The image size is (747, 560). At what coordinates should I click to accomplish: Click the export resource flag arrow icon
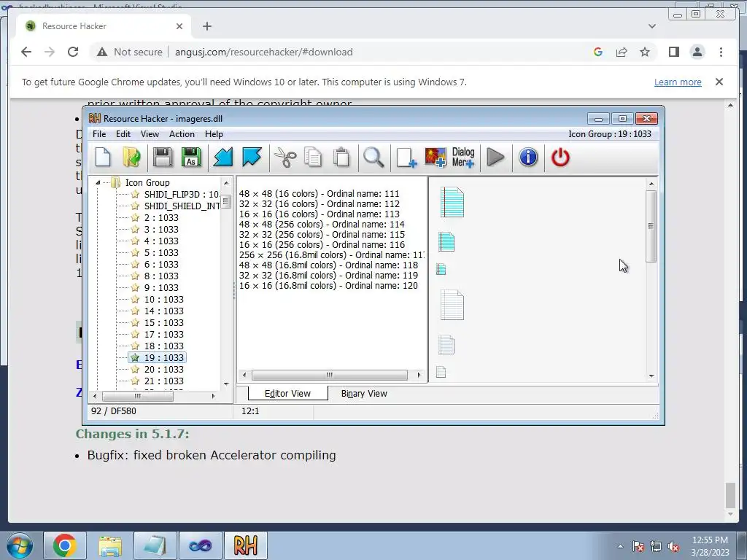(x=252, y=157)
